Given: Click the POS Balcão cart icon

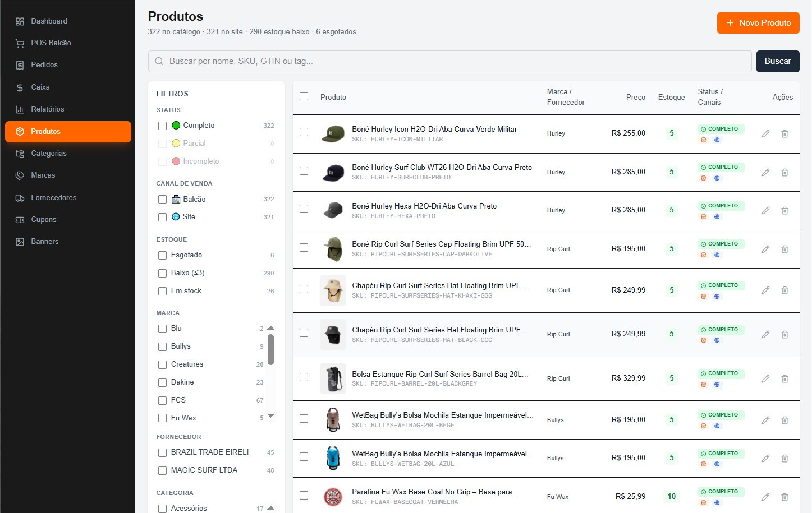Looking at the screenshot, I should (20, 43).
